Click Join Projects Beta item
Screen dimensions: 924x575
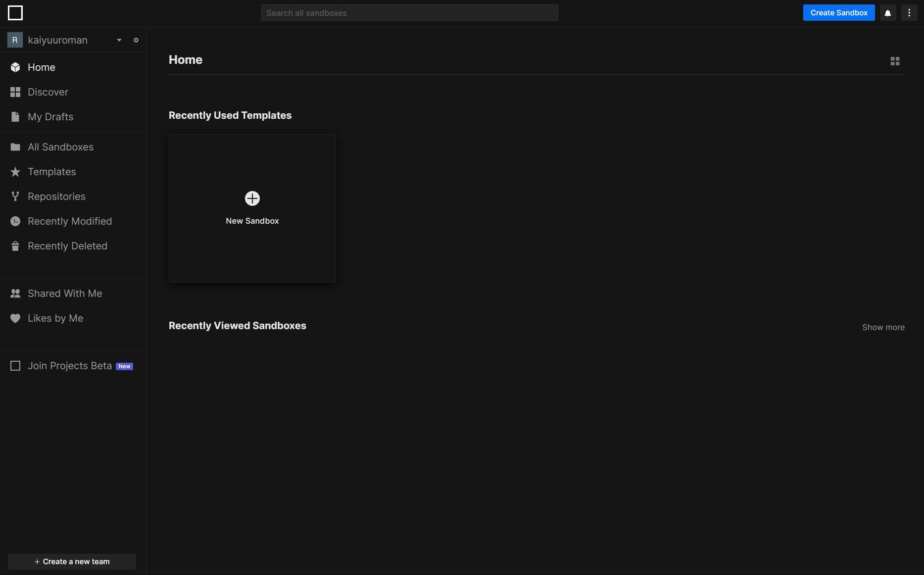[x=70, y=366]
